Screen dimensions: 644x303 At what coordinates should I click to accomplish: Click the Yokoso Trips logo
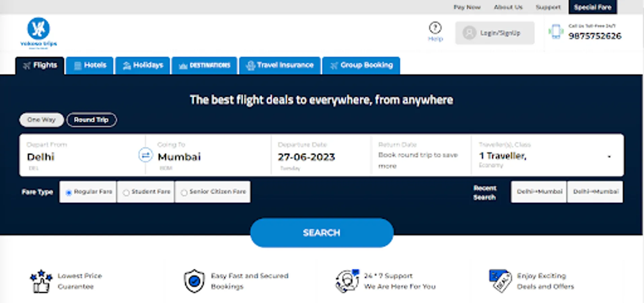pos(38,33)
